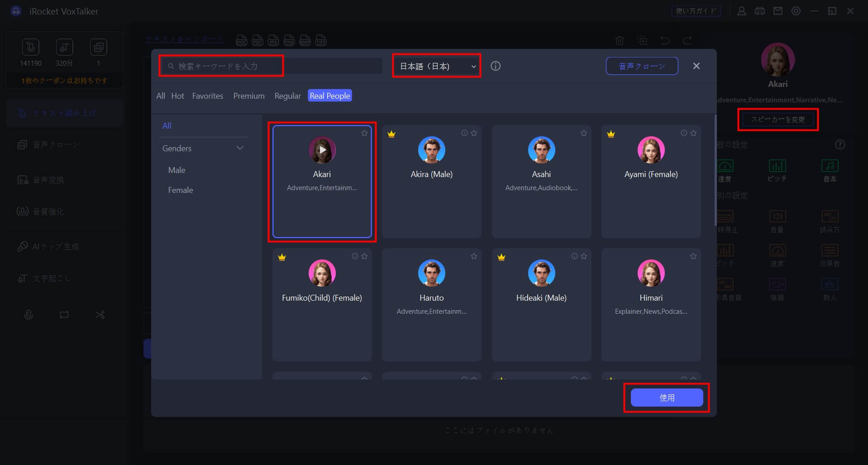Click the voice list scrollbar
This screenshot has height=465, width=868.
click(715, 170)
